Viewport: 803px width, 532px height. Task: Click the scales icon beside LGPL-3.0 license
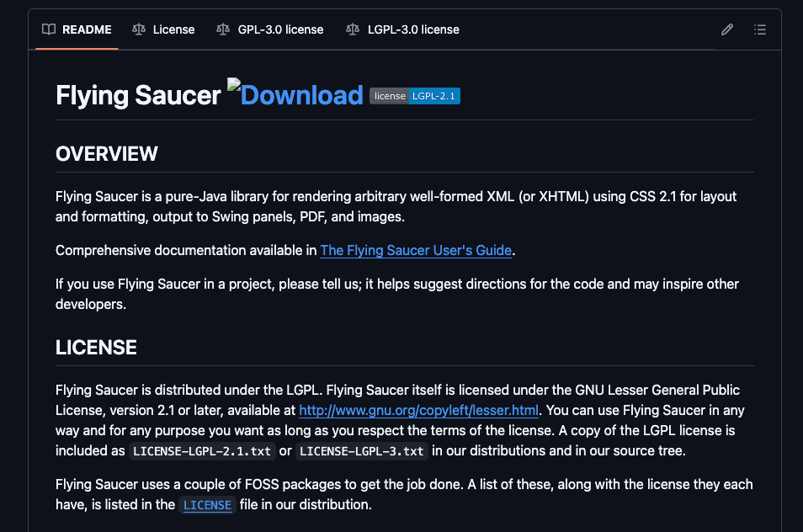point(353,29)
